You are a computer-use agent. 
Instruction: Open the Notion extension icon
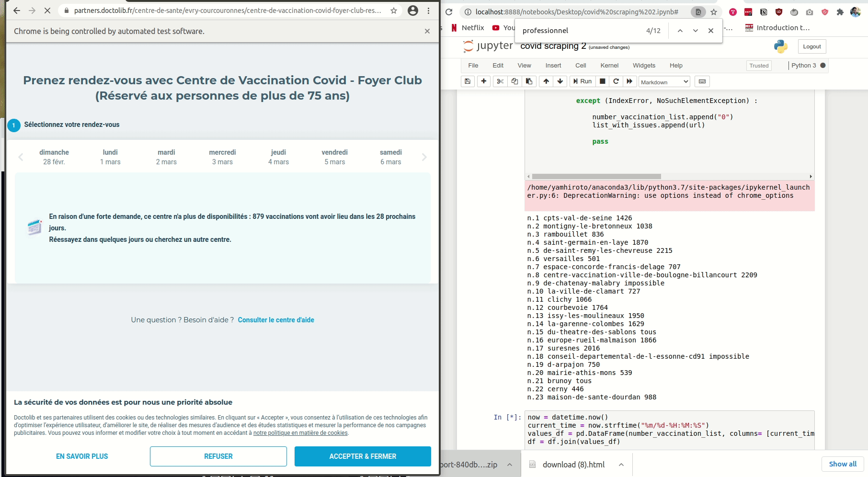click(x=764, y=12)
